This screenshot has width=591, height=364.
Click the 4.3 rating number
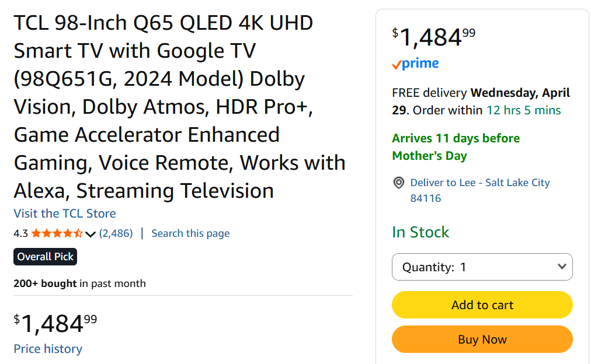click(x=20, y=233)
